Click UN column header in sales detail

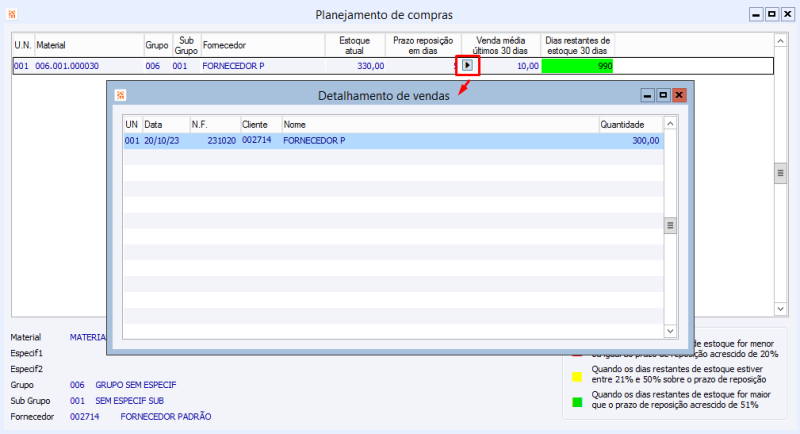pos(132,124)
